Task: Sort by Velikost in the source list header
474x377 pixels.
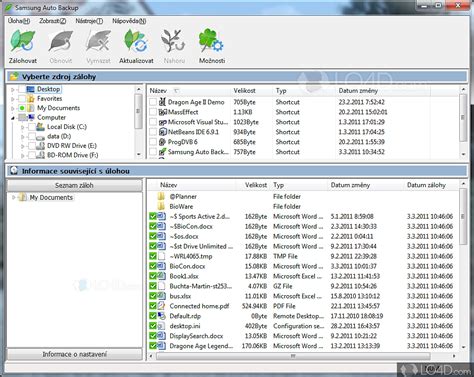Action: click(252, 91)
